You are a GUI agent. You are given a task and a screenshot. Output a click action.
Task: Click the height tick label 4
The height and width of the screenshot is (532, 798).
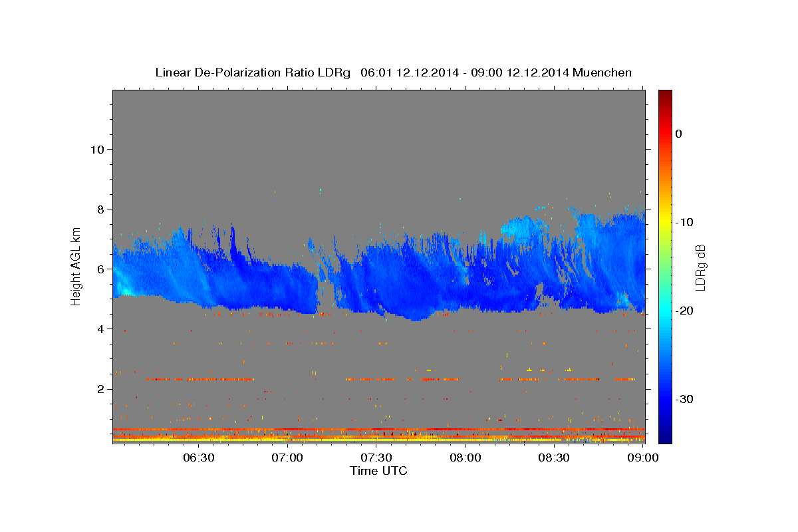point(102,329)
